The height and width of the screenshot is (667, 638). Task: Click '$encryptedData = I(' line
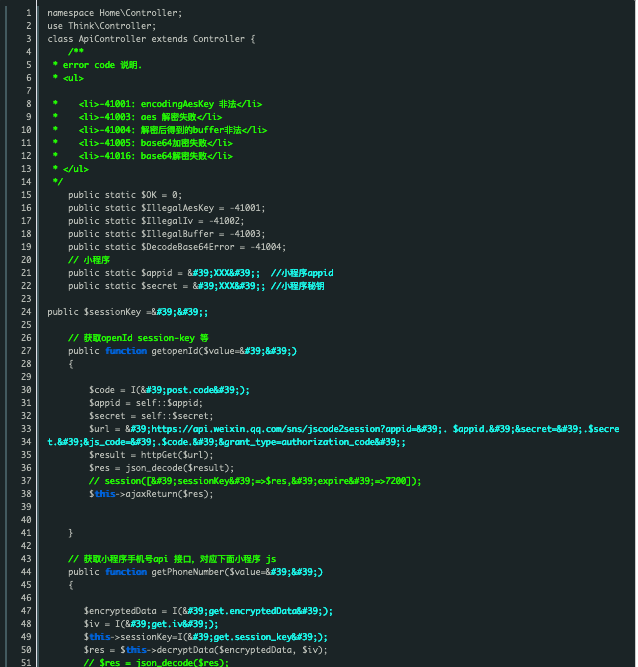pos(208,611)
